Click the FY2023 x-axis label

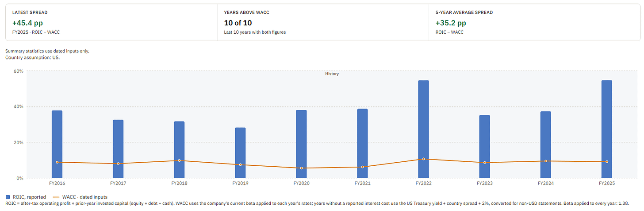point(484,183)
